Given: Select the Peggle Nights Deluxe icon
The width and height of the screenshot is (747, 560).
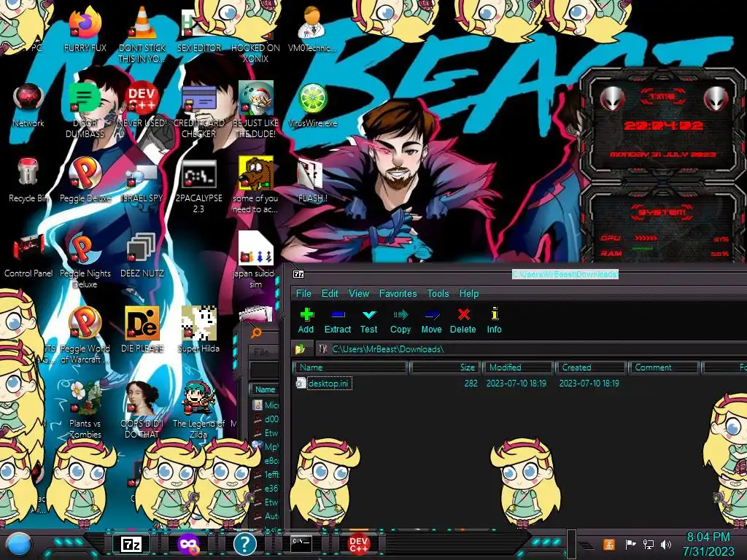Looking at the screenshot, I should (85, 261).
